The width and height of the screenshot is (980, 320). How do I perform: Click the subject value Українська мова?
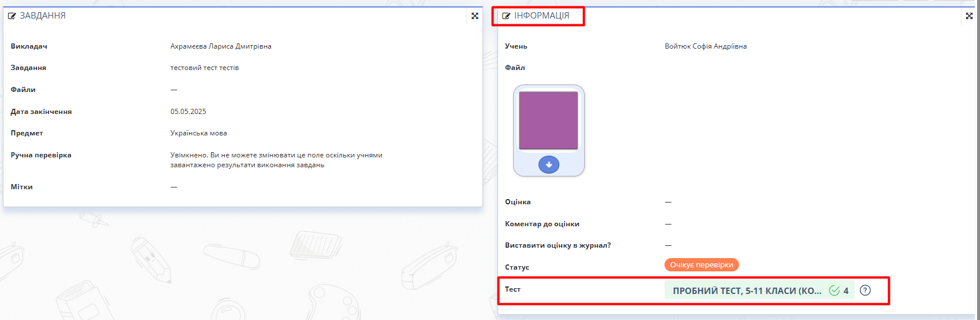coord(198,133)
